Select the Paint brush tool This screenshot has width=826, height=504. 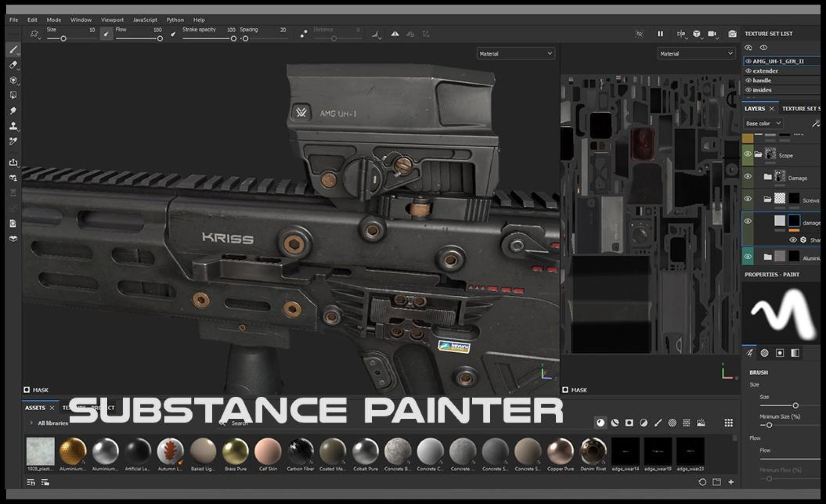(x=13, y=50)
